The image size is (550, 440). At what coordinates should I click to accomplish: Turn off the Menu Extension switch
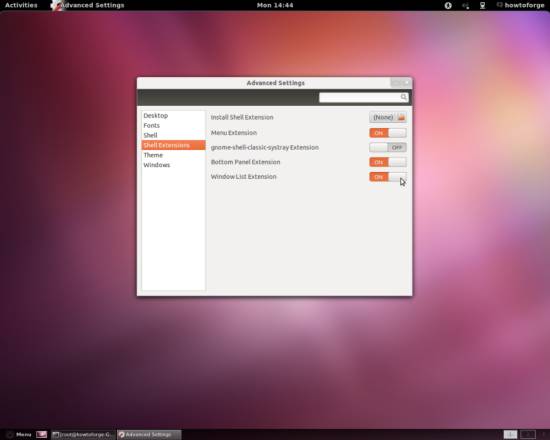[x=388, y=133]
